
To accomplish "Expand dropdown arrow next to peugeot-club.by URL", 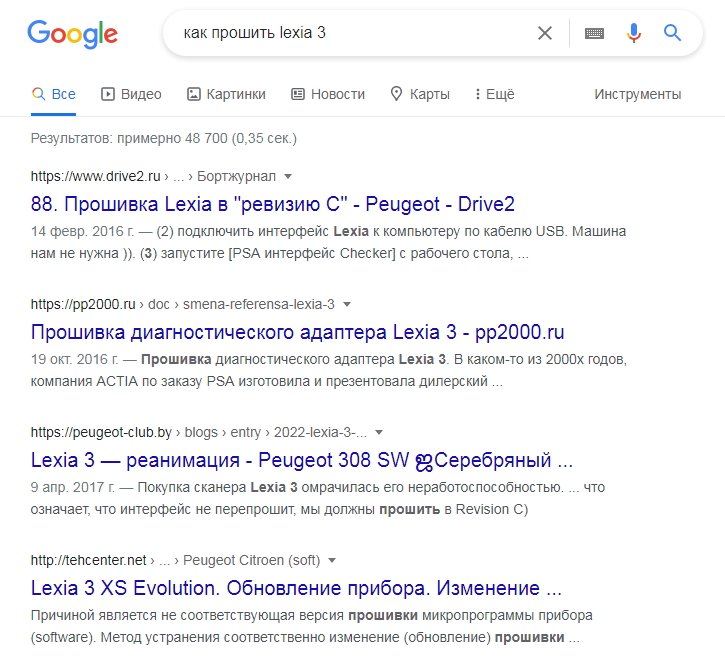I will [x=379, y=432].
